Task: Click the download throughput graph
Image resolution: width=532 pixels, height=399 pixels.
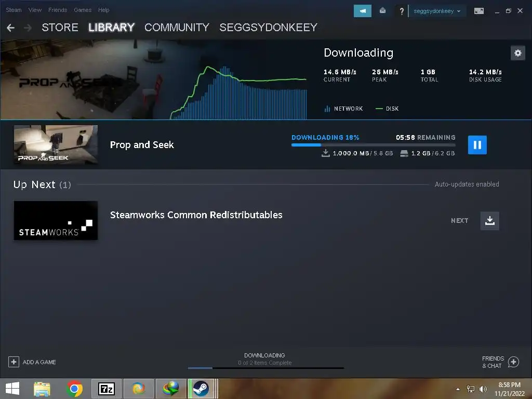Action: [238, 92]
